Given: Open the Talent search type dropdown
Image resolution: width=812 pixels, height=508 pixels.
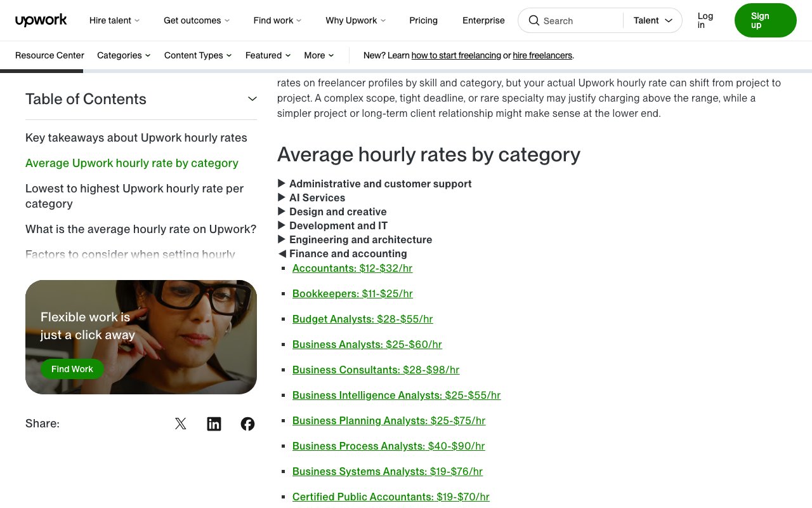Looking at the screenshot, I should [653, 20].
